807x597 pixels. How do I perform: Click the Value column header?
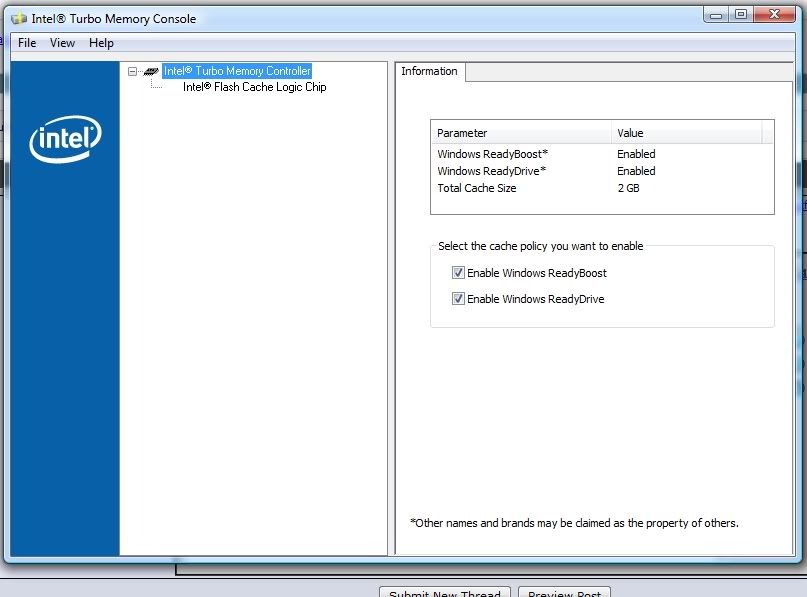point(687,133)
